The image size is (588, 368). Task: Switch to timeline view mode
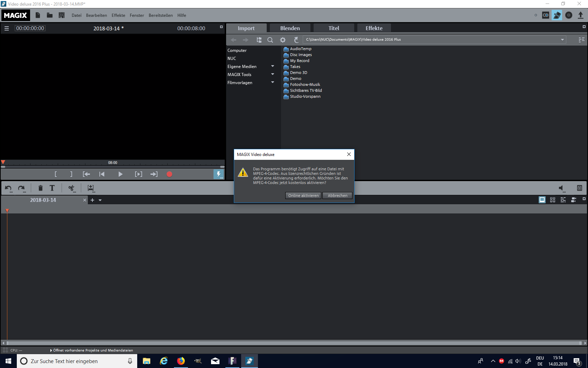point(563,200)
